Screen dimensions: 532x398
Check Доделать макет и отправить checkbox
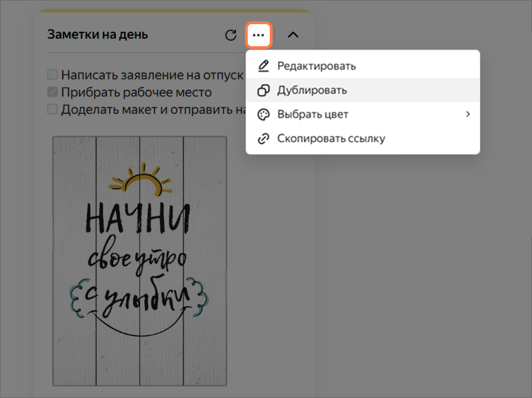[x=52, y=109]
